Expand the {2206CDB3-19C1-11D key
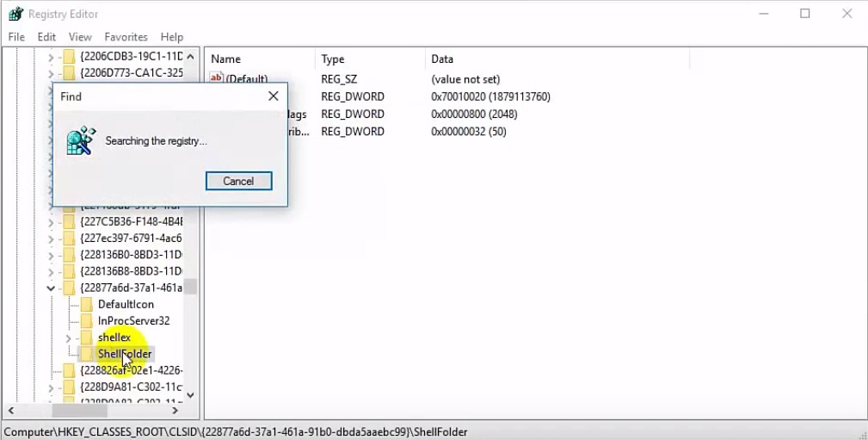The width and height of the screenshot is (868, 440). click(x=51, y=57)
